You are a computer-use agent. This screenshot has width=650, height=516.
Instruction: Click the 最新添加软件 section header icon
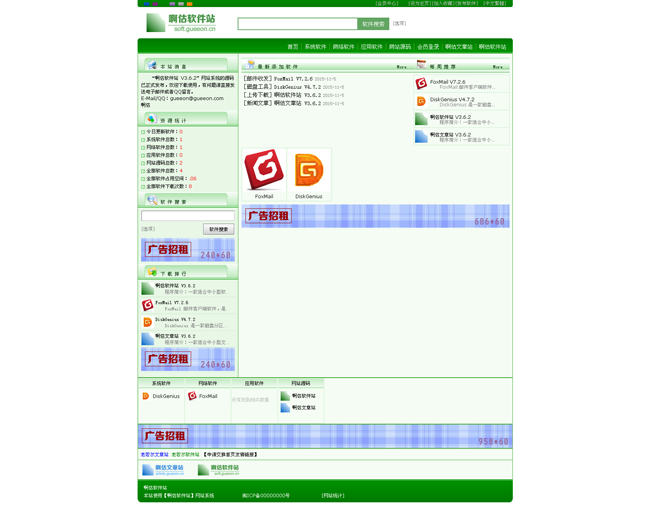click(x=250, y=65)
